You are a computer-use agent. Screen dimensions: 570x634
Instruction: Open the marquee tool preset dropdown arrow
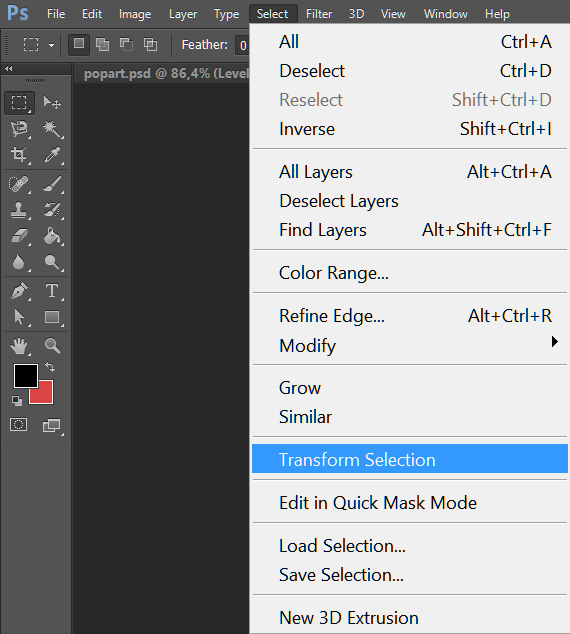pos(51,45)
